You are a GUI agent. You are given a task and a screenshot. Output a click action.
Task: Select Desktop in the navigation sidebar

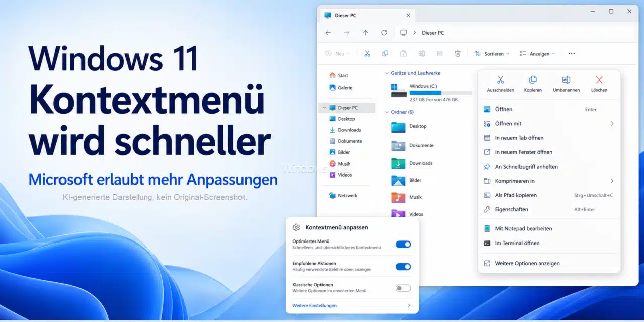click(342, 119)
